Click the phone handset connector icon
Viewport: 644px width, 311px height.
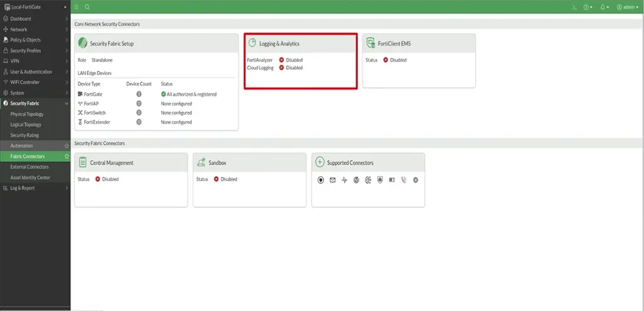click(x=404, y=180)
